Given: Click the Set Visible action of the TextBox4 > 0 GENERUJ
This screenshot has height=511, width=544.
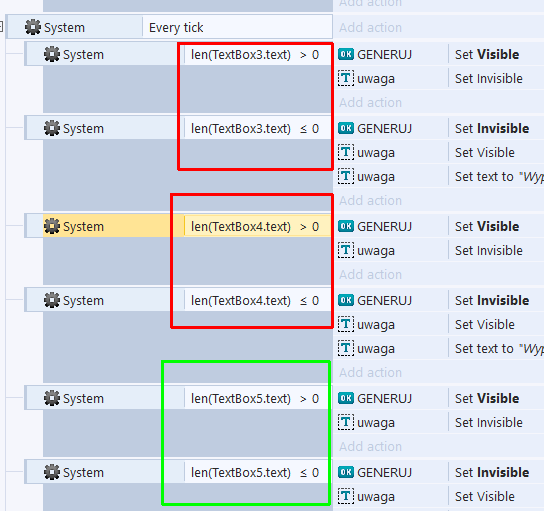Looking at the screenshot, I should coord(487,227).
